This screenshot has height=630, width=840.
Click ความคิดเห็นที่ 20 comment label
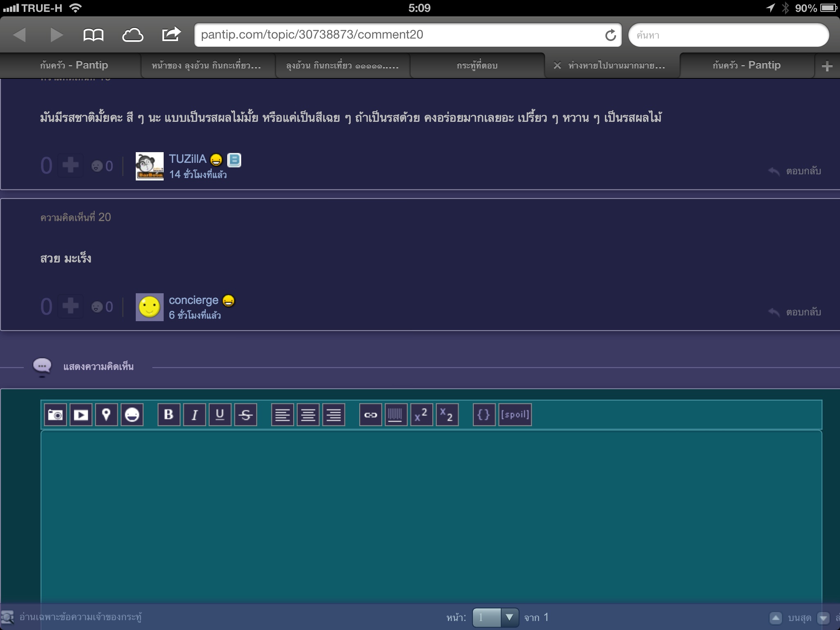tap(75, 217)
